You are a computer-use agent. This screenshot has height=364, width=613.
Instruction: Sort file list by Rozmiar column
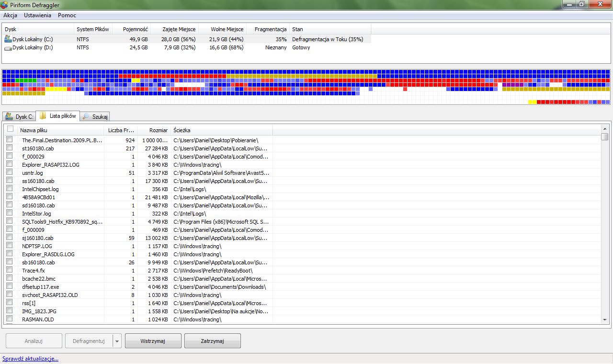tap(154, 130)
